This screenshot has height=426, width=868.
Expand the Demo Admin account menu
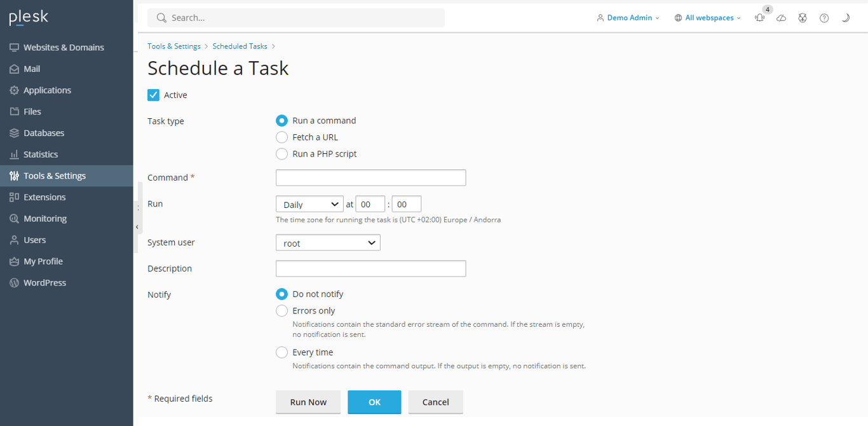(628, 17)
